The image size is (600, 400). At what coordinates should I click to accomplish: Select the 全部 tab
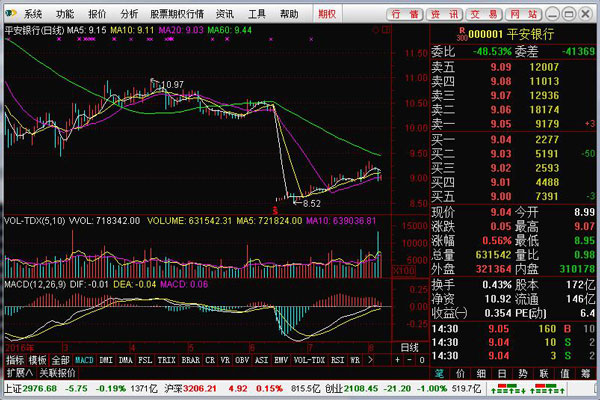pos(61,360)
